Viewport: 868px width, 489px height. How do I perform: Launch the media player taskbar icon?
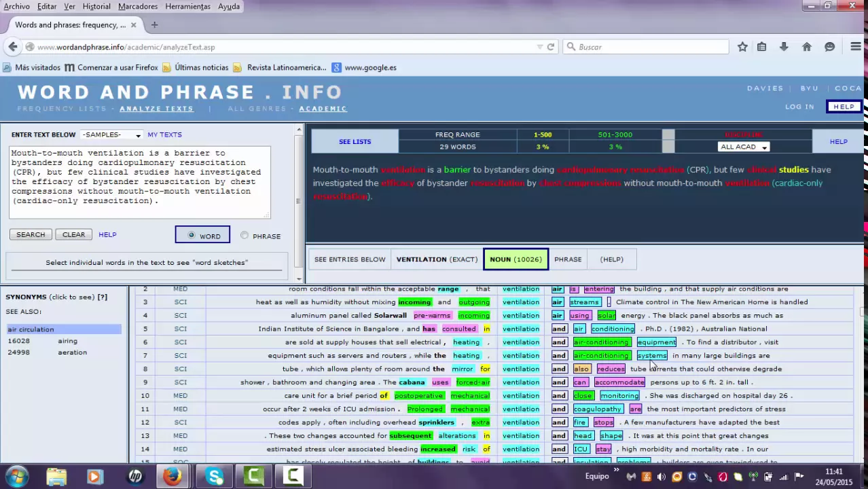pyautogui.click(x=94, y=476)
